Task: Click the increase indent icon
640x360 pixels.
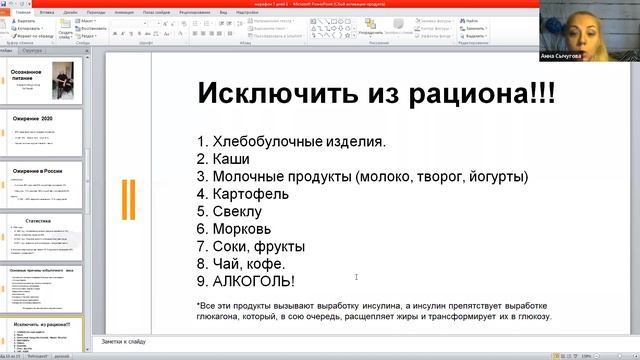Action: [229, 23]
